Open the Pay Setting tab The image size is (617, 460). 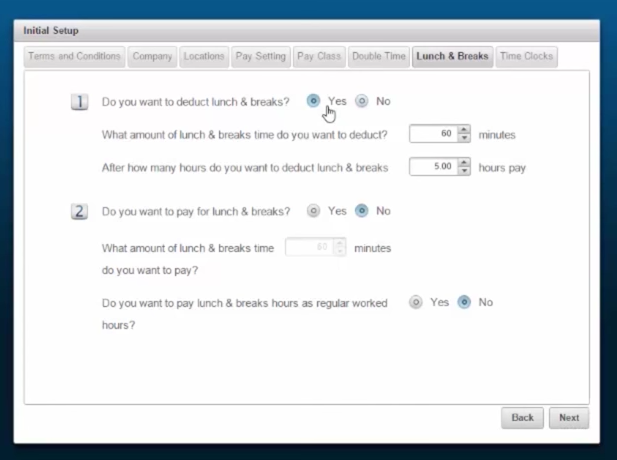260,57
